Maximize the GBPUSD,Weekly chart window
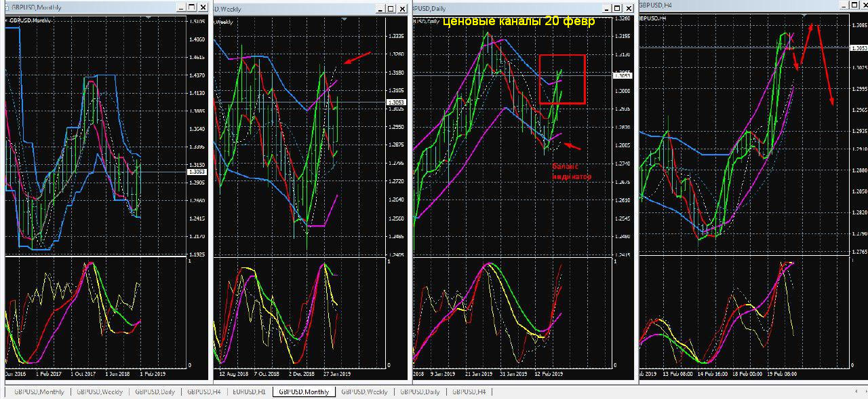 point(390,8)
